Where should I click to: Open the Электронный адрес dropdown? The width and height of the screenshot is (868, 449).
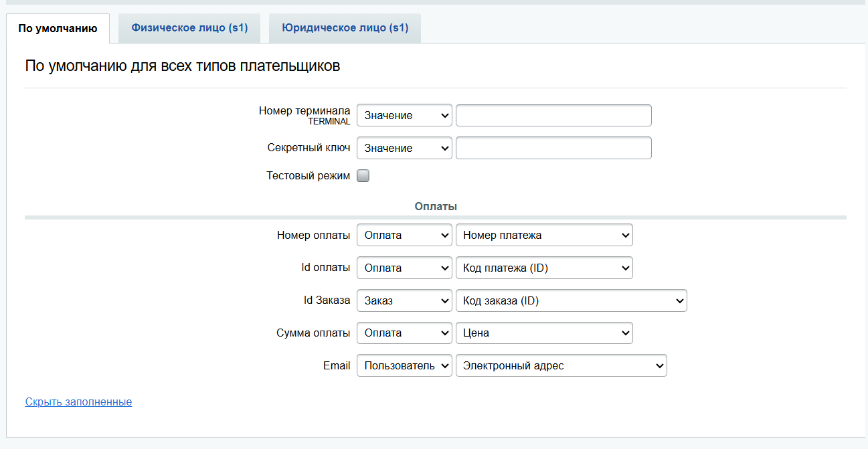pyautogui.click(x=561, y=366)
